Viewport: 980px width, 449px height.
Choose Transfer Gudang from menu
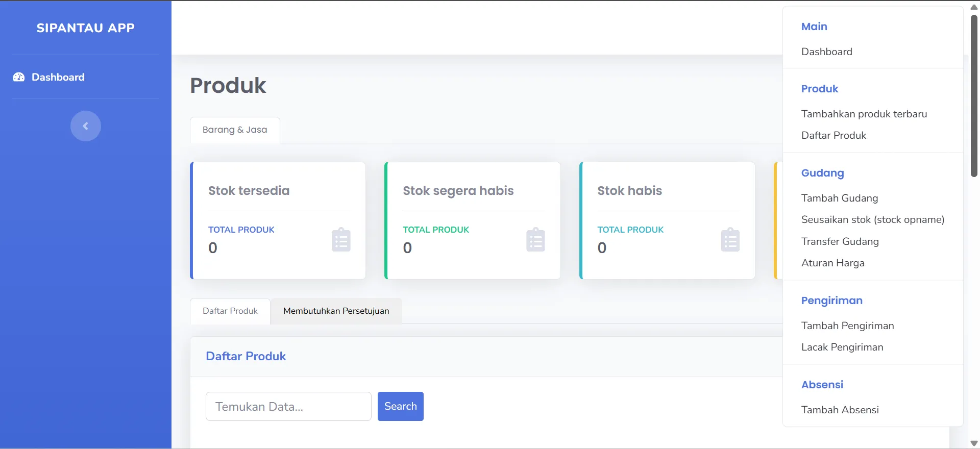click(x=840, y=241)
